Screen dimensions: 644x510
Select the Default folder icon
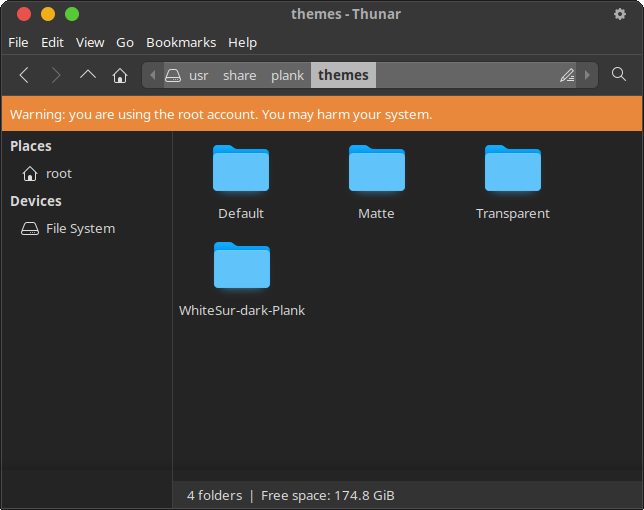pos(241,168)
